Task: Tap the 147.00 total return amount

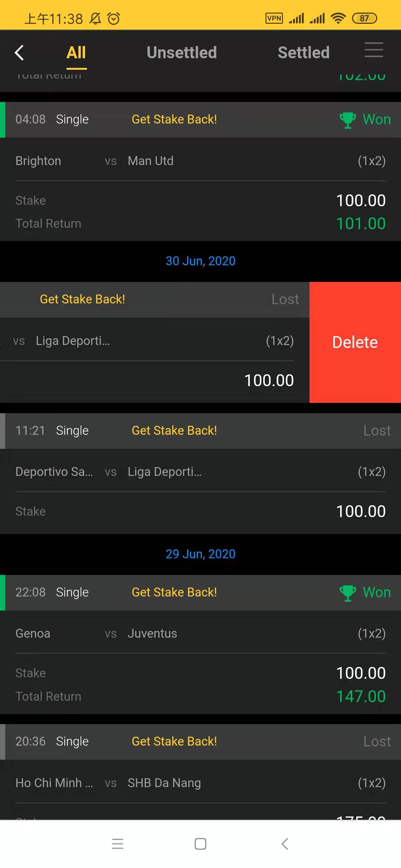Action: point(361,697)
